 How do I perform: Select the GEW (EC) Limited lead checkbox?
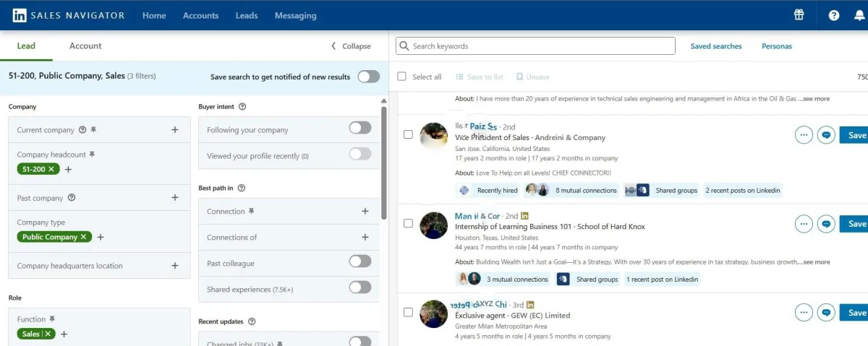(408, 313)
